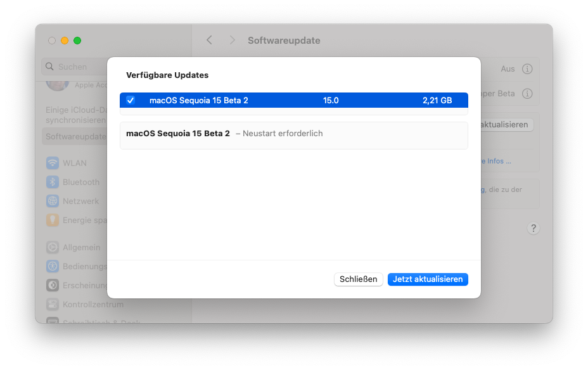Go back with the left chevron
Screen dimensions: 588x370
pos(210,41)
